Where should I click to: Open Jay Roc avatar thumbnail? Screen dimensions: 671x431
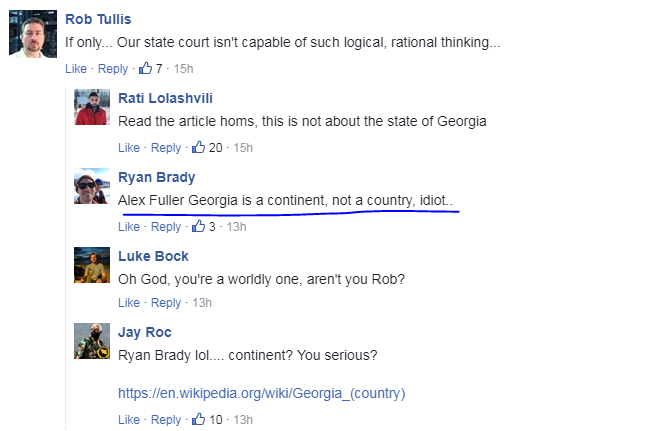tap(92, 341)
